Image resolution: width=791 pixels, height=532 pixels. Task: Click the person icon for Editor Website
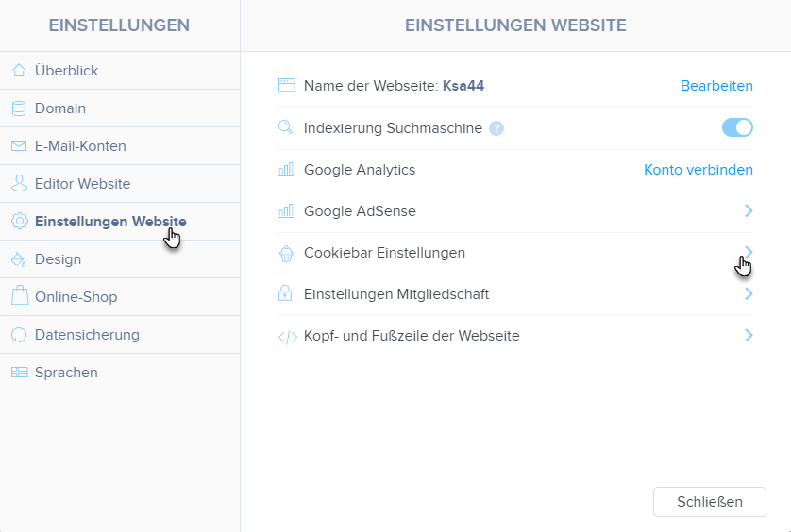tap(19, 184)
